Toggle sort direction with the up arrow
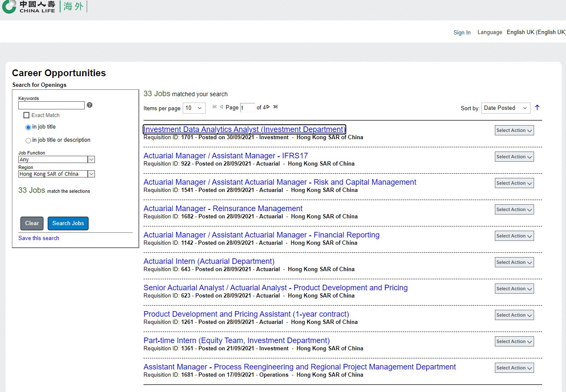The width and height of the screenshot is (566, 392). click(537, 108)
